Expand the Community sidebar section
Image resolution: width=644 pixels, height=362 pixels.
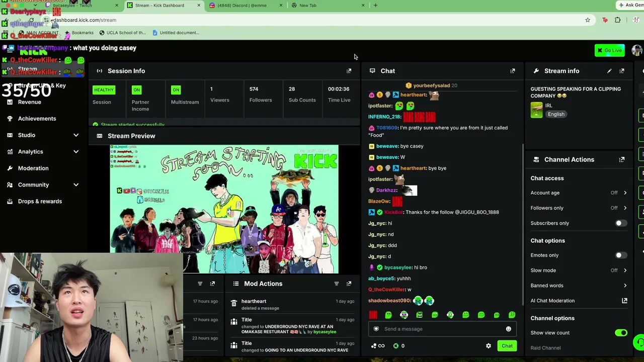[76, 185]
